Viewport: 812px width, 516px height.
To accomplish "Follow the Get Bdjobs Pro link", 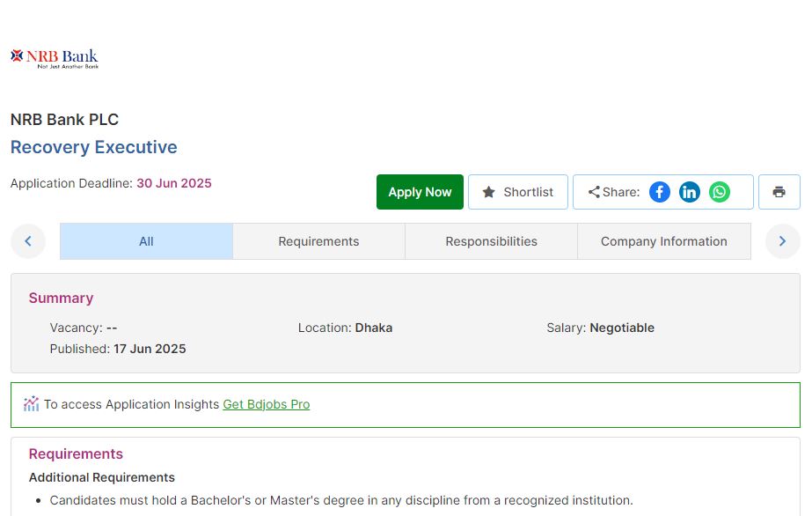I will (266, 404).
